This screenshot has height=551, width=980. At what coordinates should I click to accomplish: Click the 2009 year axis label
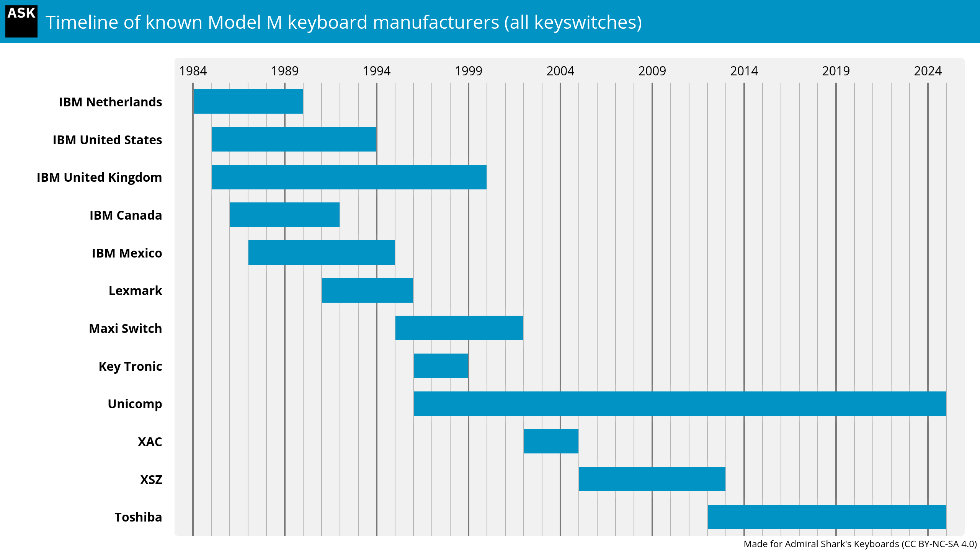(x=652, y=71)
